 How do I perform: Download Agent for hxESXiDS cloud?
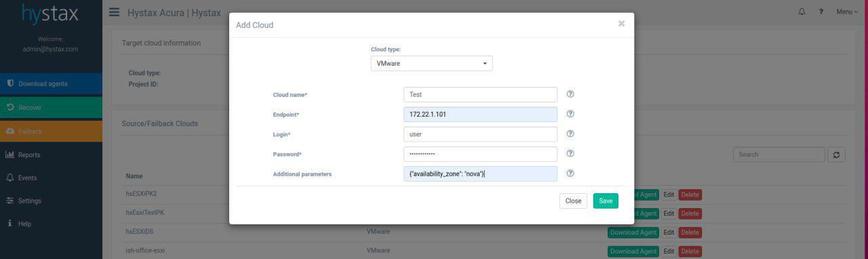click(633, 233)
